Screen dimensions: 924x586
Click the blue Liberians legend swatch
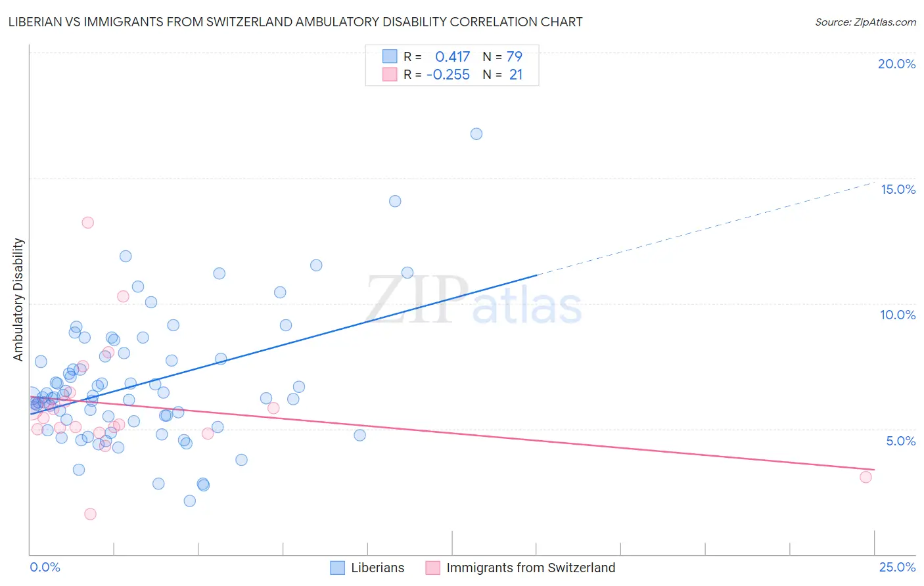click(337, 568)
